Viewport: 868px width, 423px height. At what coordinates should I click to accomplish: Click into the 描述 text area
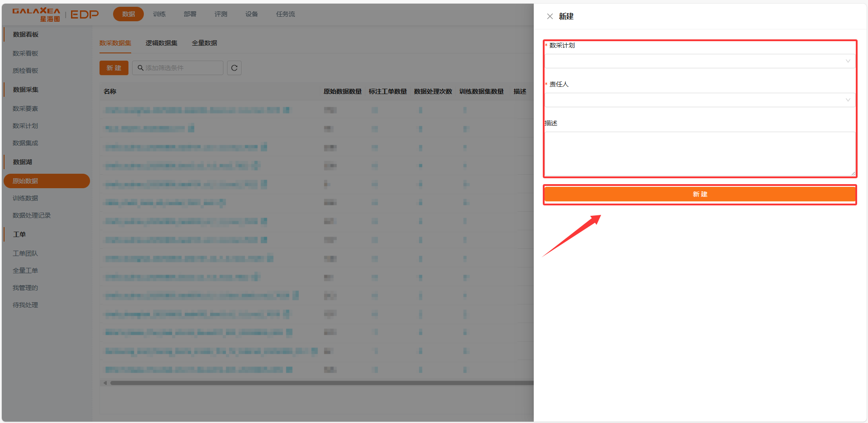699,153
